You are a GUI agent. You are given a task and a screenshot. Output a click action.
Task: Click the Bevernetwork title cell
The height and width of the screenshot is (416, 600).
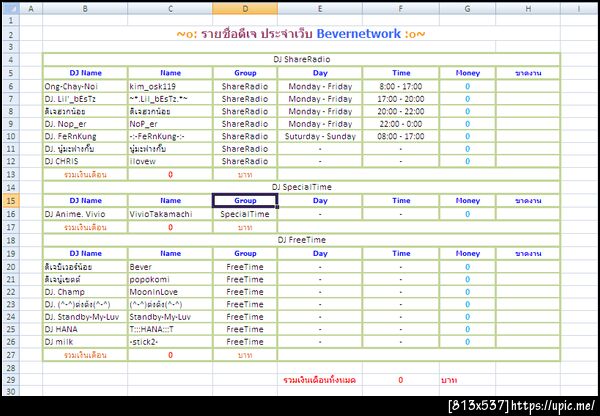[301, 34]
